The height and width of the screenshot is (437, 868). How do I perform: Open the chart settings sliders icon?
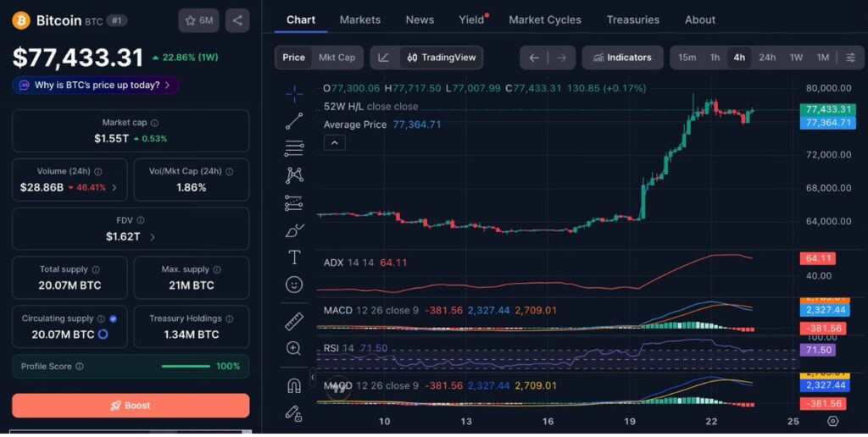[x=851, y=58]
